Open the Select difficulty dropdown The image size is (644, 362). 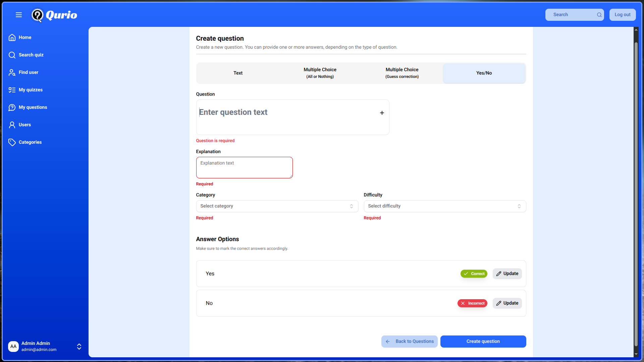tap(445, 206)
